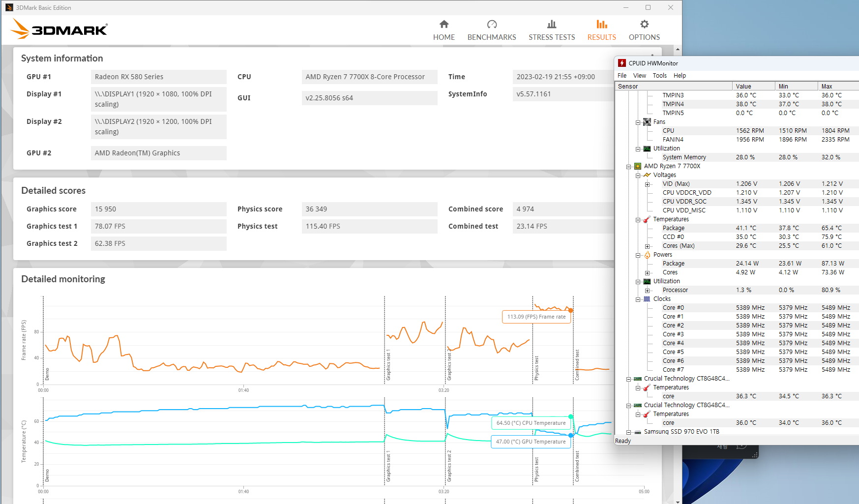Image resolution: width=859 pixels, height=504 pixels.
Task: Select the Core #3 clock row
Action: [x=737, y=334]
